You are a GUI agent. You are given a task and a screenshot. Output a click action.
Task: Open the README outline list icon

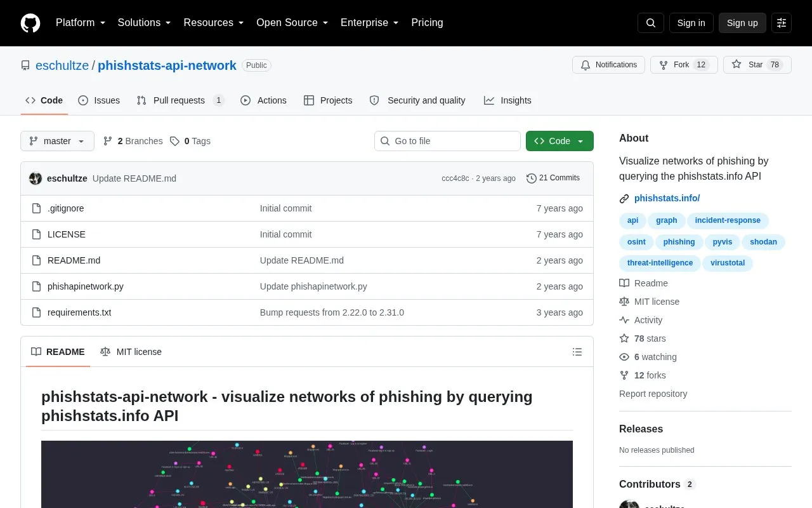tap(577, 352)
